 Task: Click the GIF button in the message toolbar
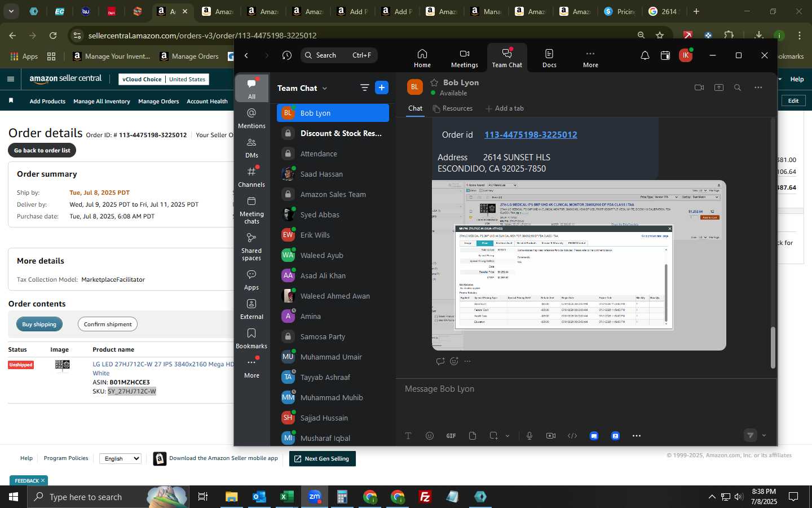coord(451,436)
